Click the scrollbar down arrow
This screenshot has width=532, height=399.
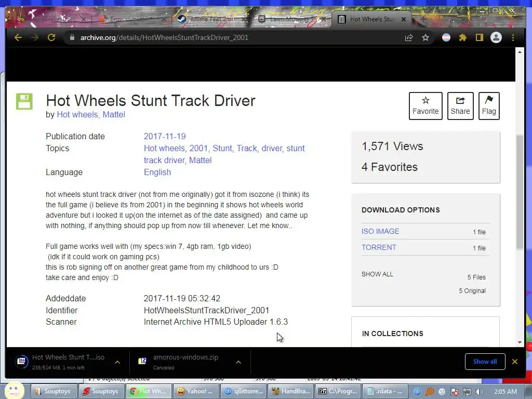(520, 342)
